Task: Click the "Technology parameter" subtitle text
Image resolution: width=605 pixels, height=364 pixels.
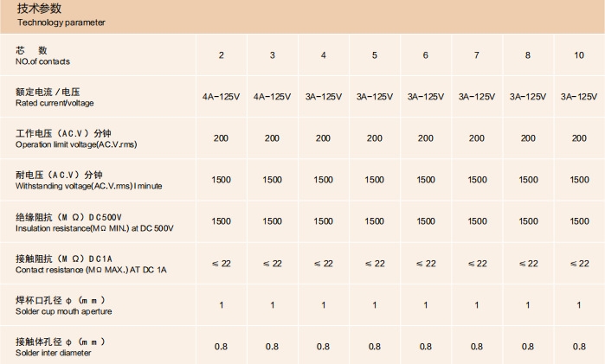Action: coord(61,22)
